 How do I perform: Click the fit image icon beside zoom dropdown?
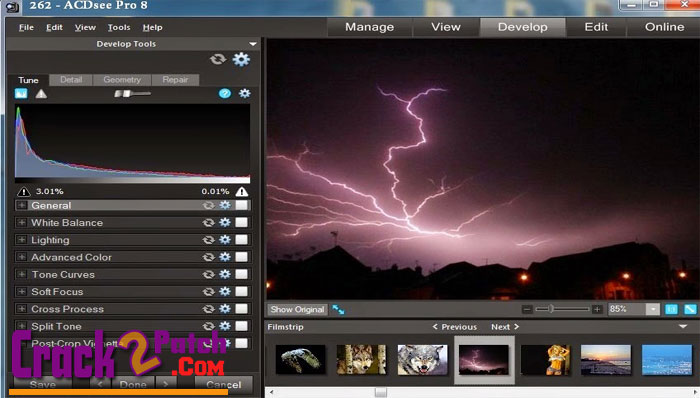pos(671,309)
